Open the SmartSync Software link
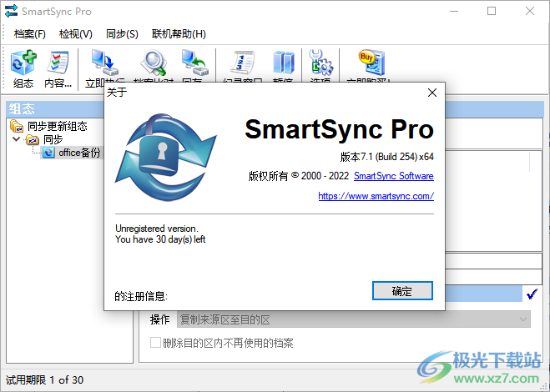 (x=394, y=176)
